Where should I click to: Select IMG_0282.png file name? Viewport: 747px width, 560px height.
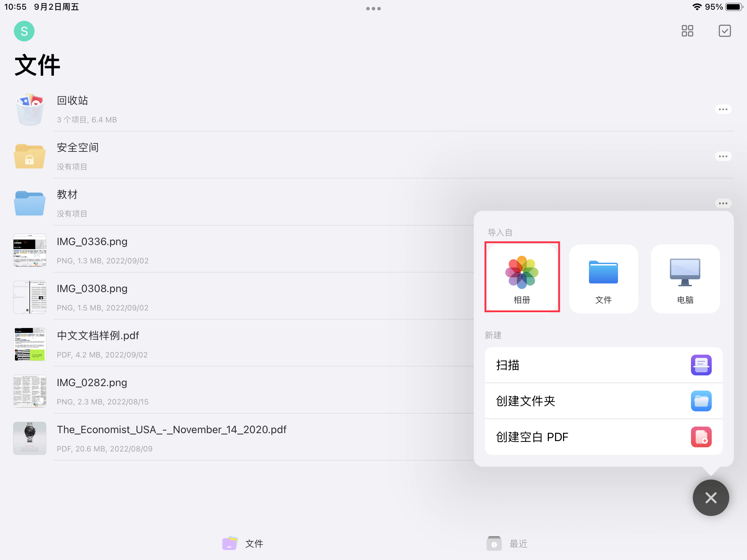pos(92,382)
